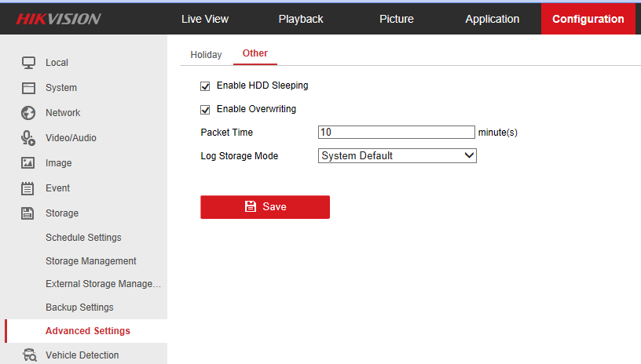The height and width of the screenshot is (364, 641).
Task: Click the Hikvision logo
Action: [x=59, y=19]
